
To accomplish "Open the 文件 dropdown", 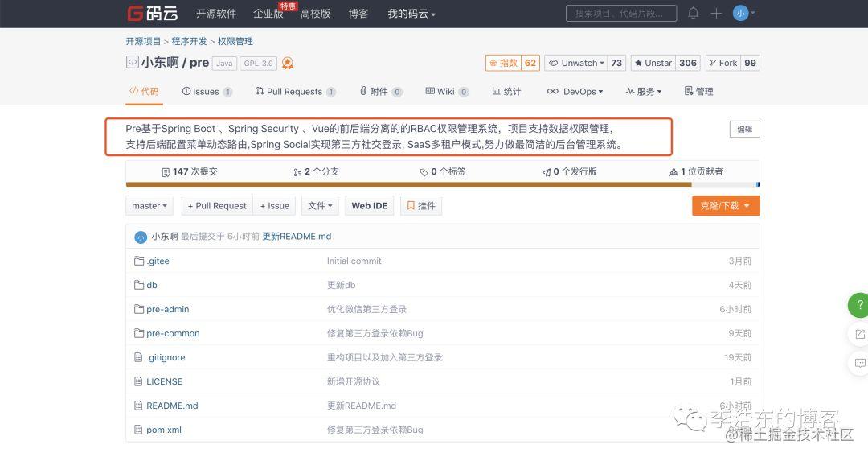I will pyautogui.click(x=320, y=205).
